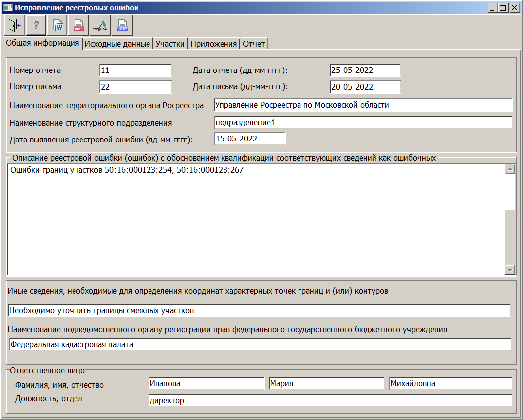Select the Дата письма date field

tap(365, 87)
